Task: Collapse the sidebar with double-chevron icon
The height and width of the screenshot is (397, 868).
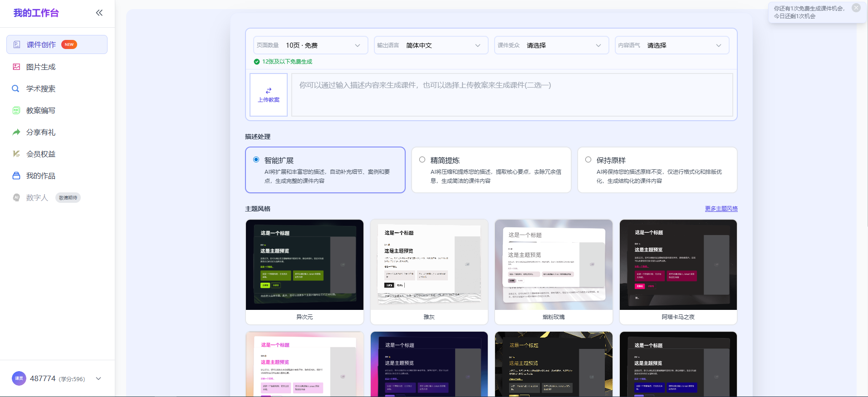Action: coord(99,13)
